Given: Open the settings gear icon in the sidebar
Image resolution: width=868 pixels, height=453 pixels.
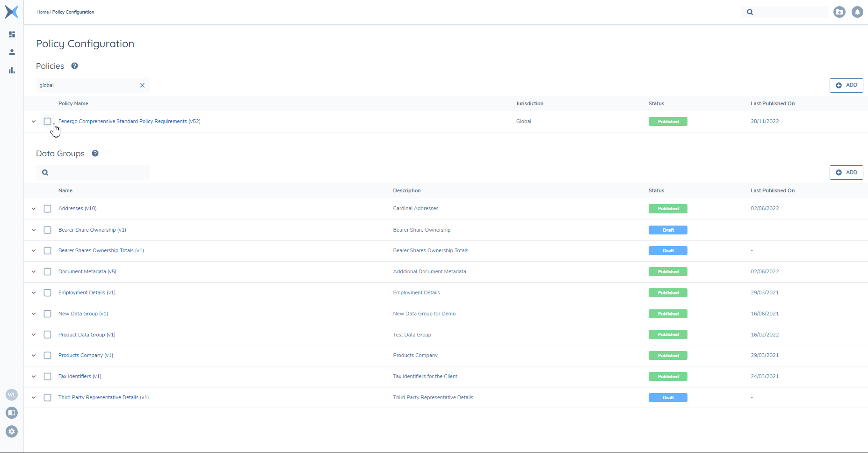Looking at the screenshot, I should 12,431.
